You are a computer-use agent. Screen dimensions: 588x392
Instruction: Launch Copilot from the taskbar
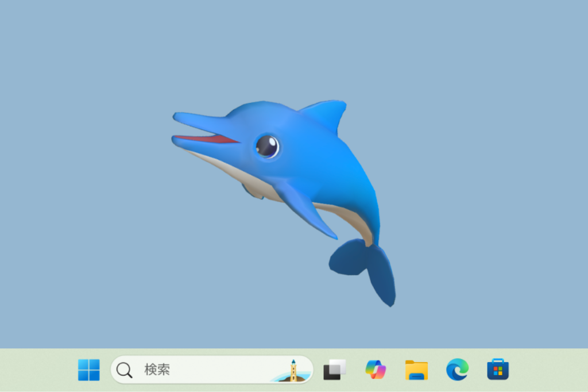pos(376,370)
